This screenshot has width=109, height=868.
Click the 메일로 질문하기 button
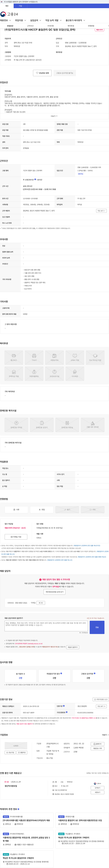(73, 647)
